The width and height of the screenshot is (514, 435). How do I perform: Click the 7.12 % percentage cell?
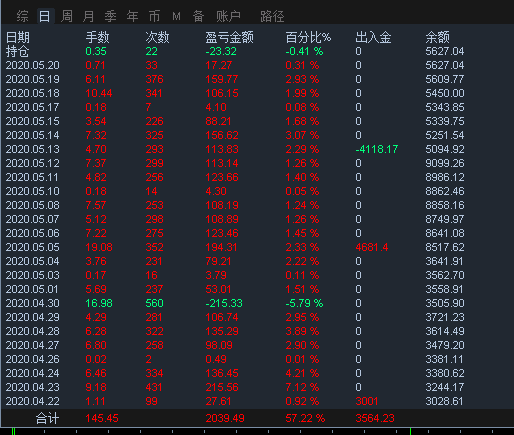pos(302,387)
